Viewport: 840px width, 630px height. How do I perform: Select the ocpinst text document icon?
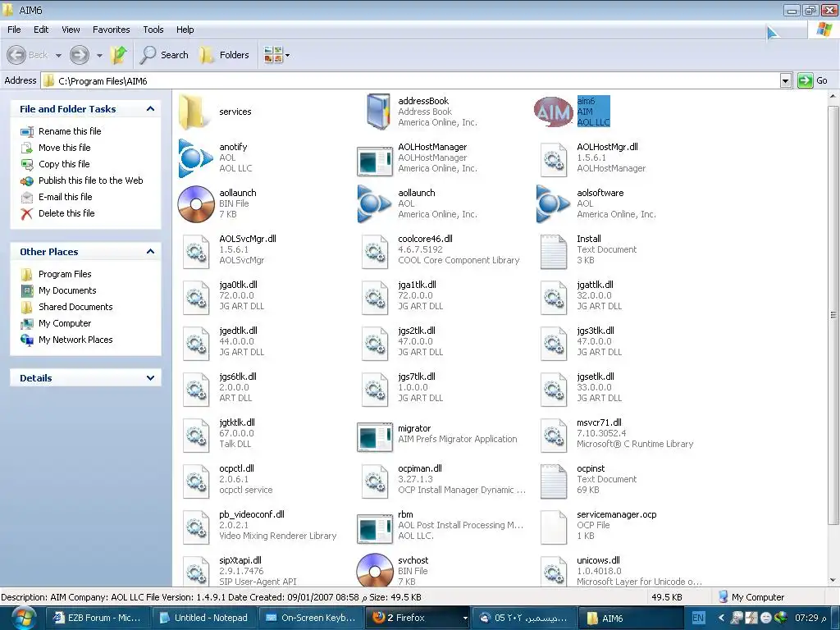pyautogui.click(x=554, y=482)
